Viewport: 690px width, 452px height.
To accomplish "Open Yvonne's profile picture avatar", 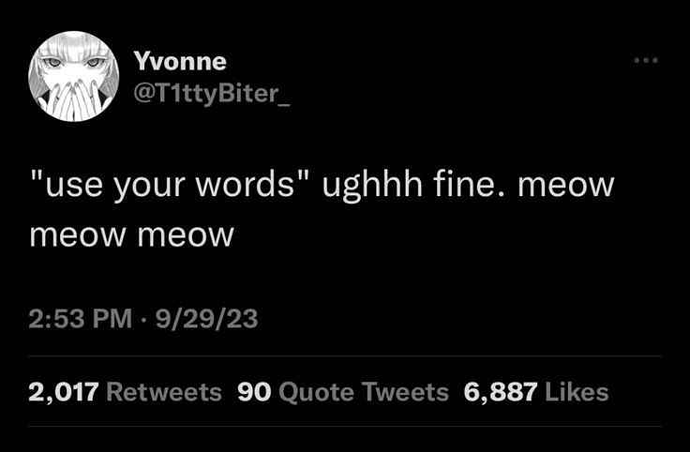I will 73,76.
